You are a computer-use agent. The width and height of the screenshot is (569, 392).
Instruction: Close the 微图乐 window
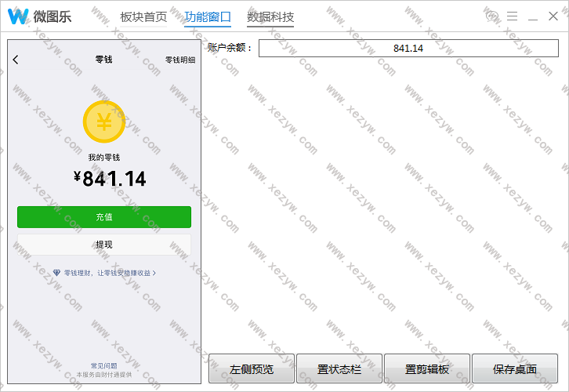click(x=553, y=16)
